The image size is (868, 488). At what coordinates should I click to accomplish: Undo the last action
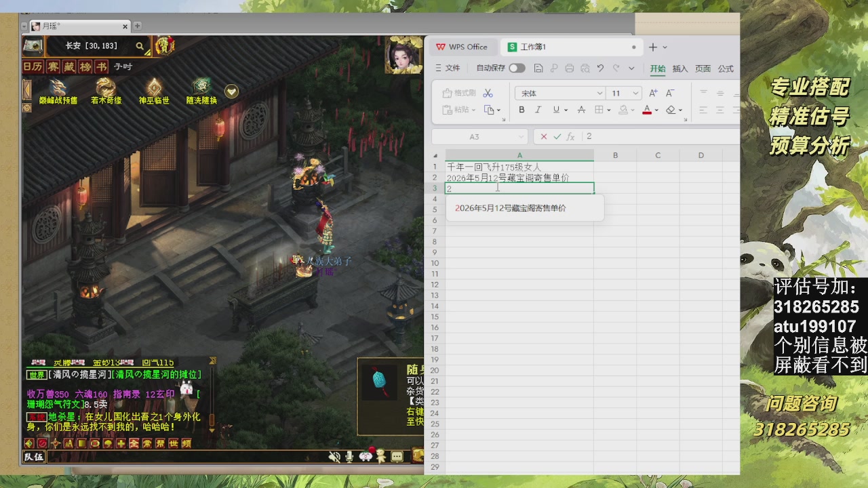pos(600,68)
